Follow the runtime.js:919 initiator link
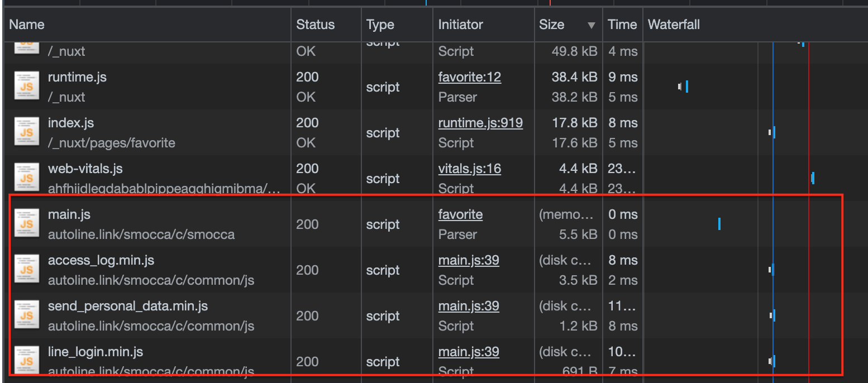Viewport: 868px width, 383px height. (480, 122)
